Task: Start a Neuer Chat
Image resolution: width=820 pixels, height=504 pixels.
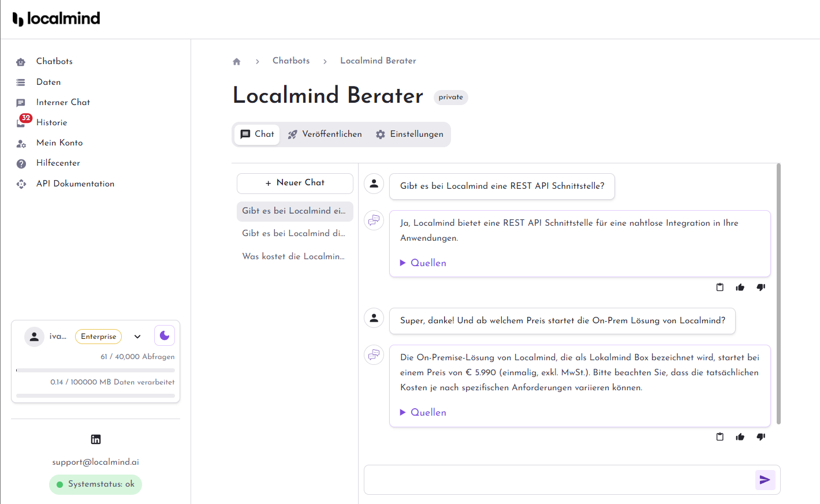Action: click(x=295, y=183)
